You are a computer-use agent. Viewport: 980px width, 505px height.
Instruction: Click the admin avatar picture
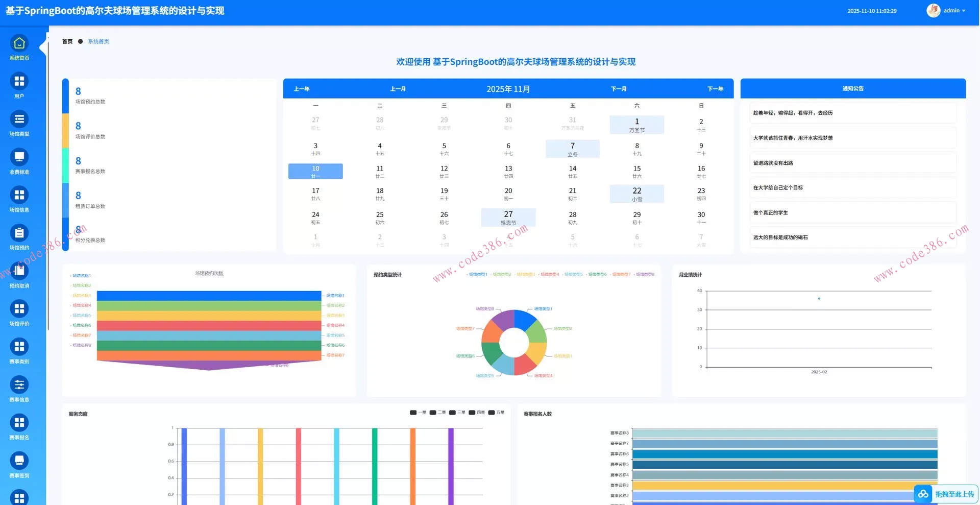[933, 11]
